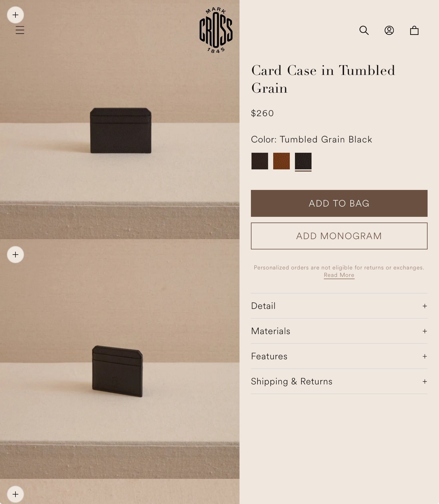The width and height of the screenshot is (439, 504).
Task: Zoom third product image with plus icon
Action: click(15, 494)
